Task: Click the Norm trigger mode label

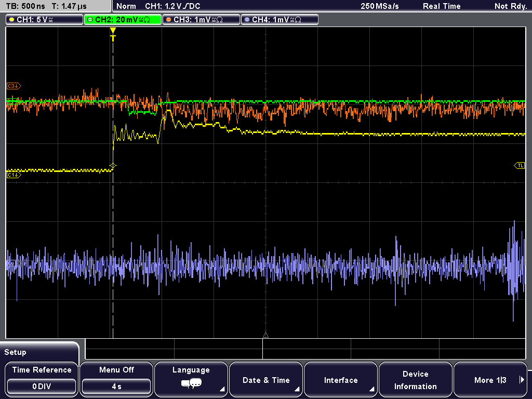Action: tap(126, 6)
